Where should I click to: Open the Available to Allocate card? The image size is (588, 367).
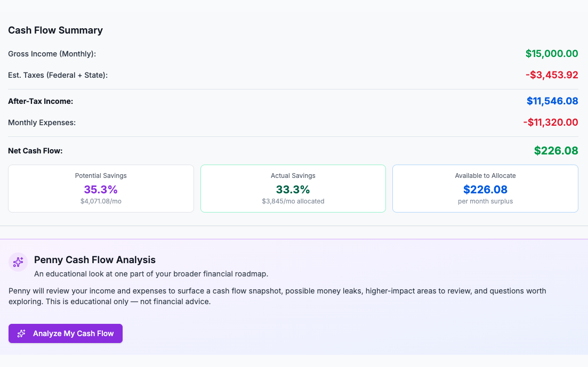tap(485, 189)
